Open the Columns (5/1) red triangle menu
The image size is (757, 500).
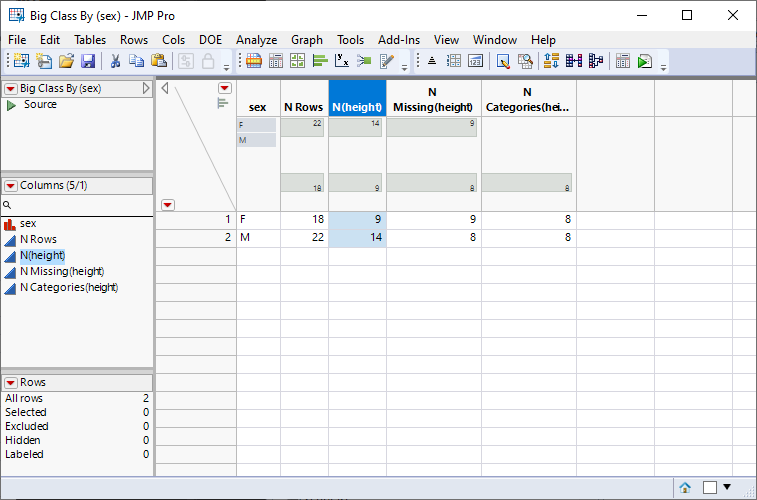[11, 186]
